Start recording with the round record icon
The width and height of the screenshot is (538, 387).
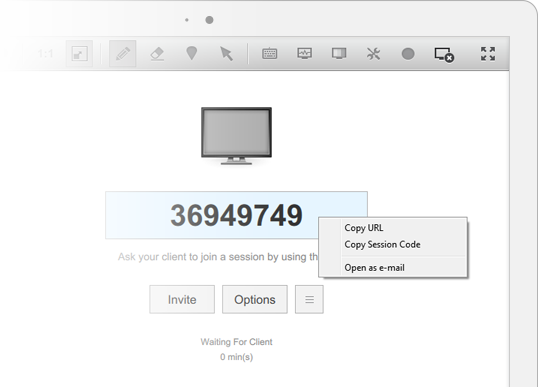point(408,54)
